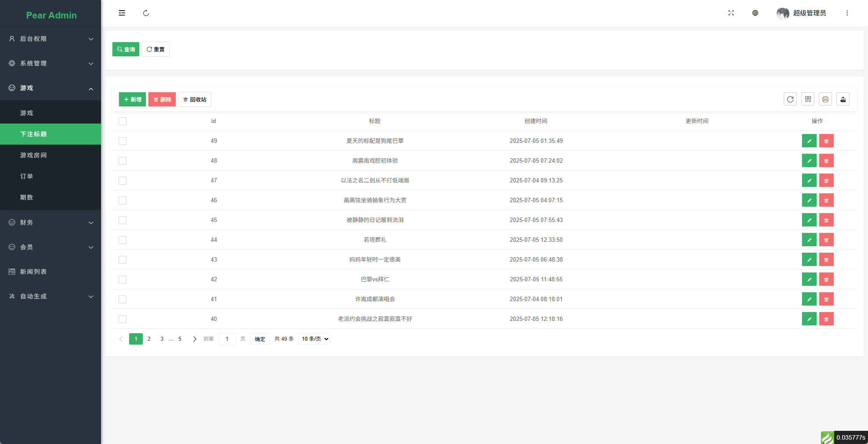Expand the 后台权限 sidebar menu

51,39
